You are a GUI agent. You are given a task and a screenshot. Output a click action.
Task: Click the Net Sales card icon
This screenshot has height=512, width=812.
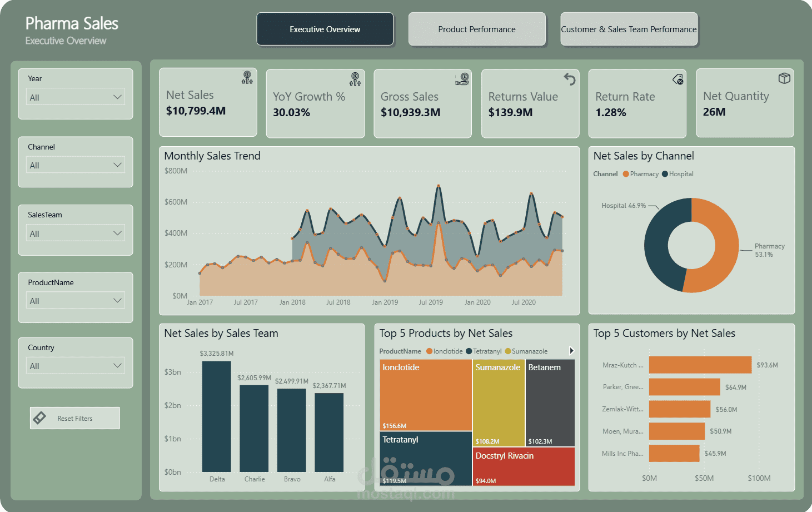tap(247, 77)
